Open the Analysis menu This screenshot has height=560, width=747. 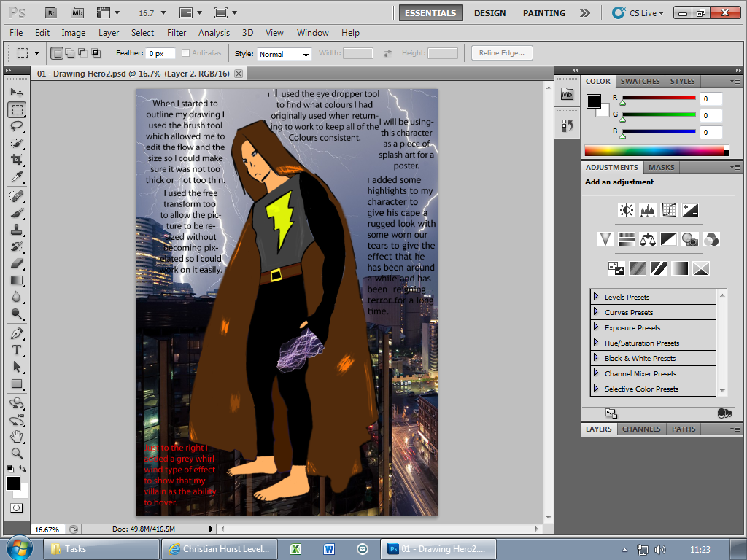[x=214, y=32]
